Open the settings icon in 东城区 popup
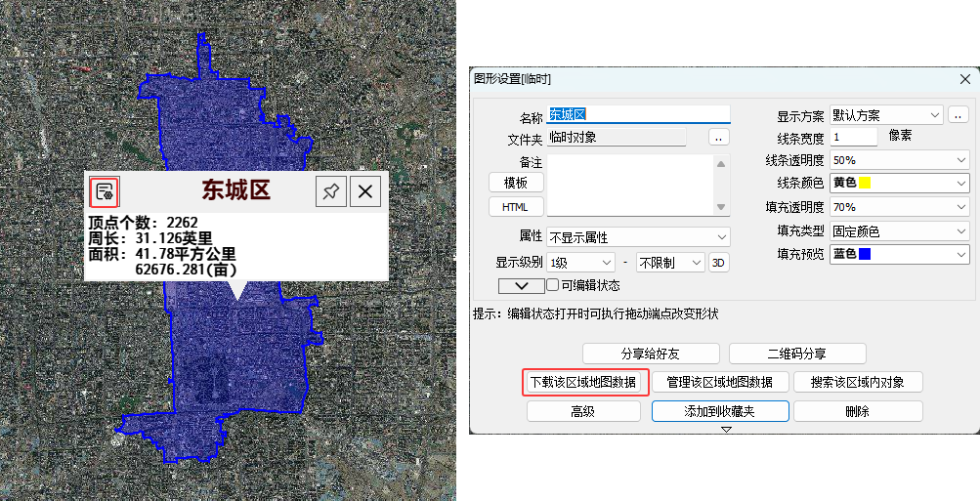Screen dimensions: 980x501 (105, 191)
